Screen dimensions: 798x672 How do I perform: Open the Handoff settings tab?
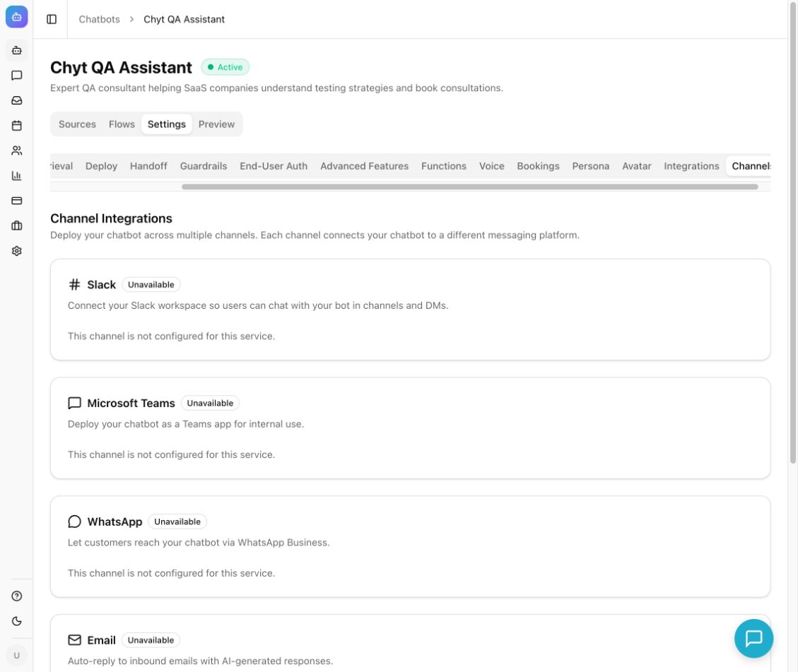pyautogui.click(x=148, y=166)
